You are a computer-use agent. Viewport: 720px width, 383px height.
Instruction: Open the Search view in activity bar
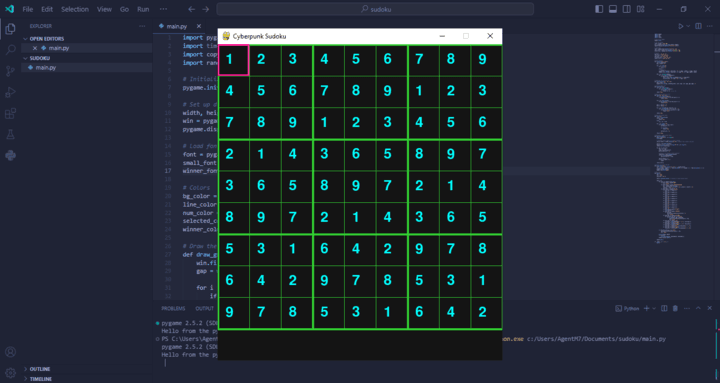10,50
